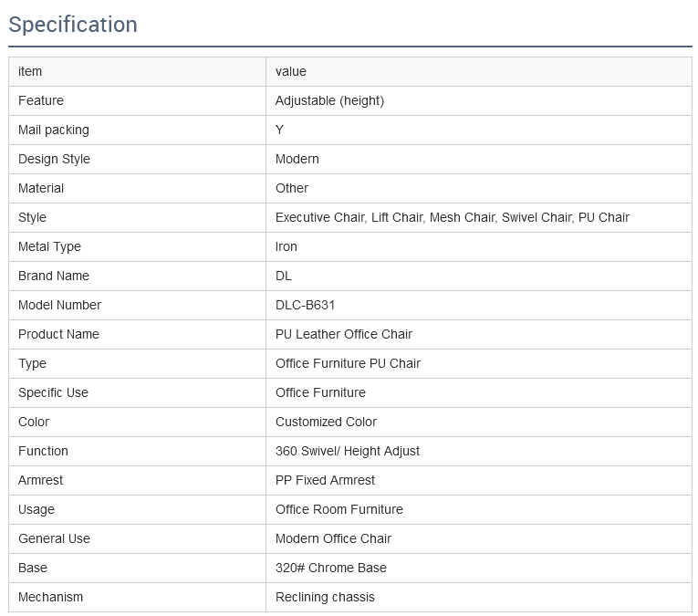Click the model number DLC-B631
698x616 pixels.
[305, 305]
